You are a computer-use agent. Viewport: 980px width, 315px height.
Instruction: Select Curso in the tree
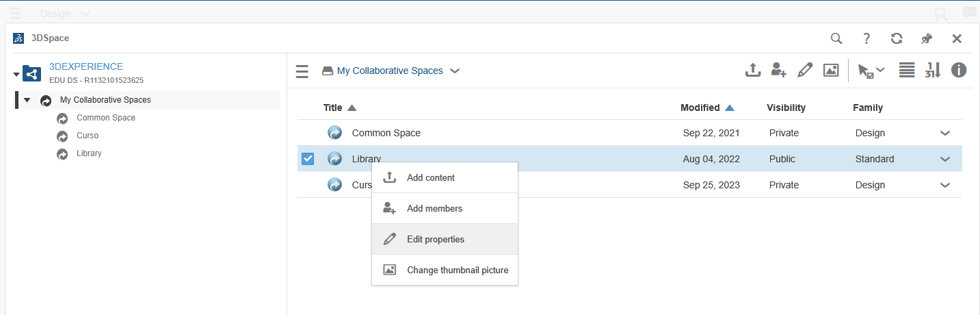88,136
